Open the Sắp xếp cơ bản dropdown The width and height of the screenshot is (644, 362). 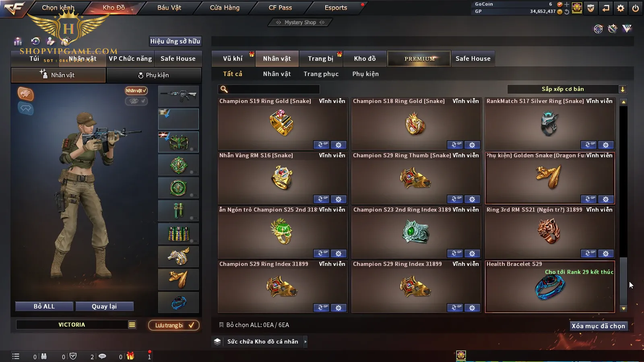coord(567,89)
